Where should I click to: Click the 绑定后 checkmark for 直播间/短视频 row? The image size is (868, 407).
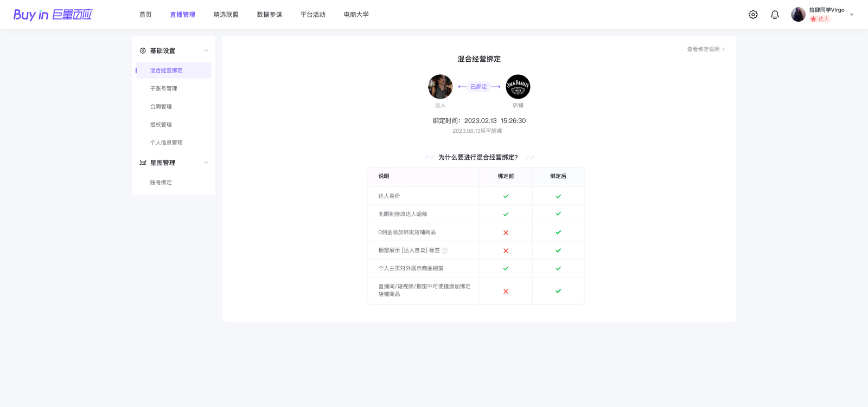[558, 291]
